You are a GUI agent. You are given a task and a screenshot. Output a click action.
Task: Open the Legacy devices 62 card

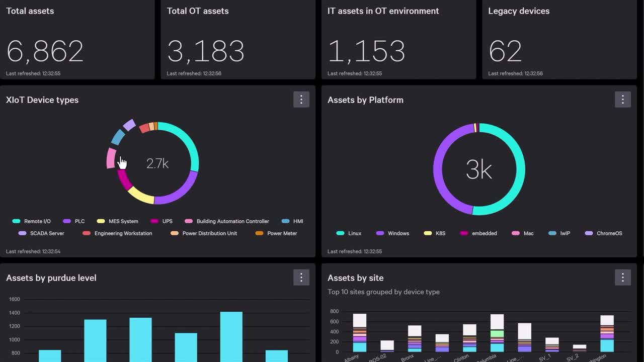click(559, 40)
